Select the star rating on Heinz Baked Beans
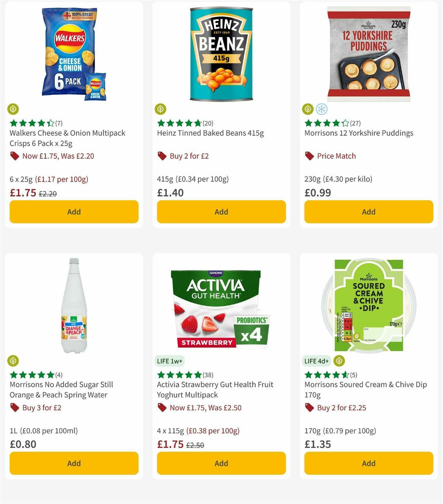The image size is (443, 504). click(x=178, y=123)
